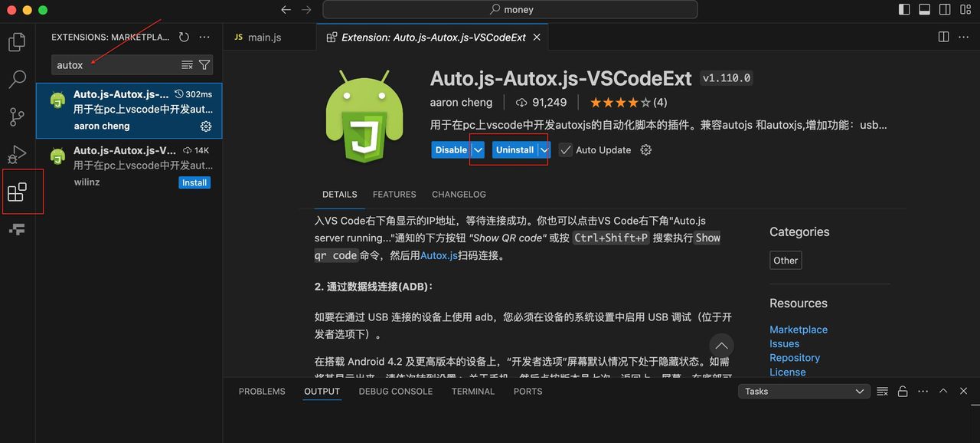Go forward using title bar arrow

306,10
